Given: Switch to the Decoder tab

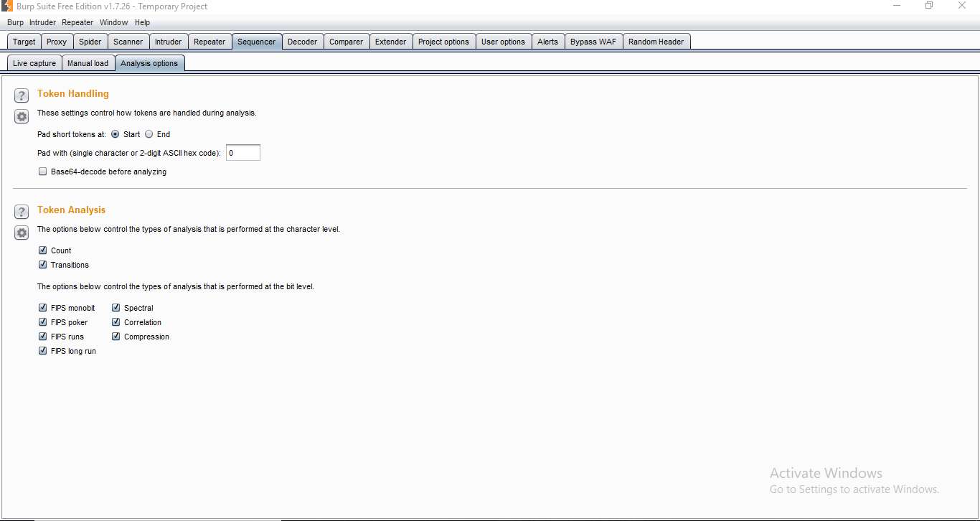Looking at the screenshot, I should point(303,42).
